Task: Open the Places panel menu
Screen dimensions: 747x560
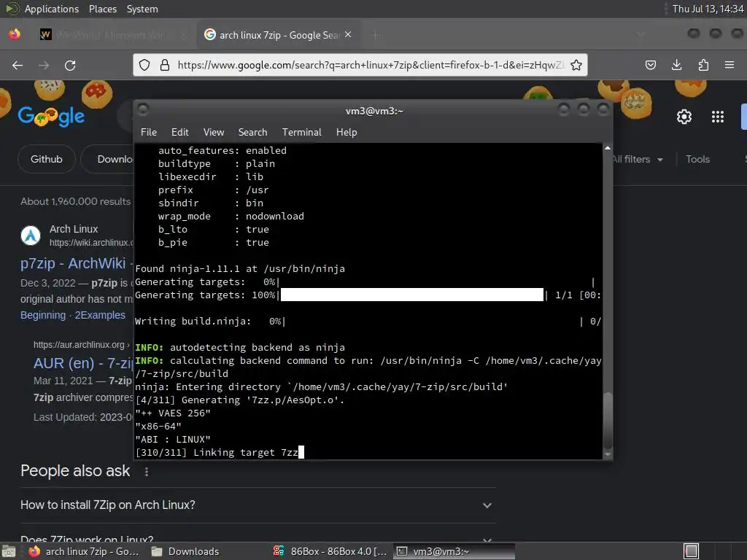Action: [103, 9]
